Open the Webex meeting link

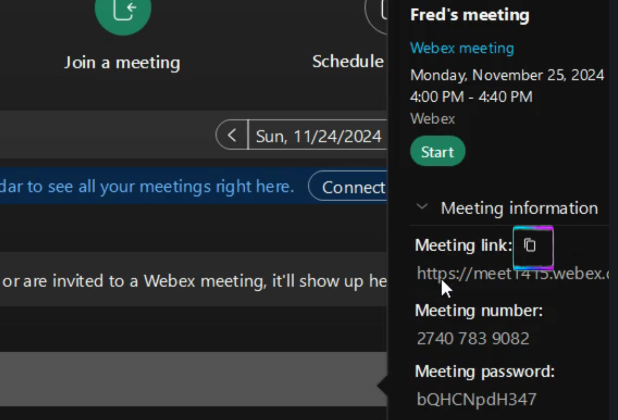(x=461, y=48)
